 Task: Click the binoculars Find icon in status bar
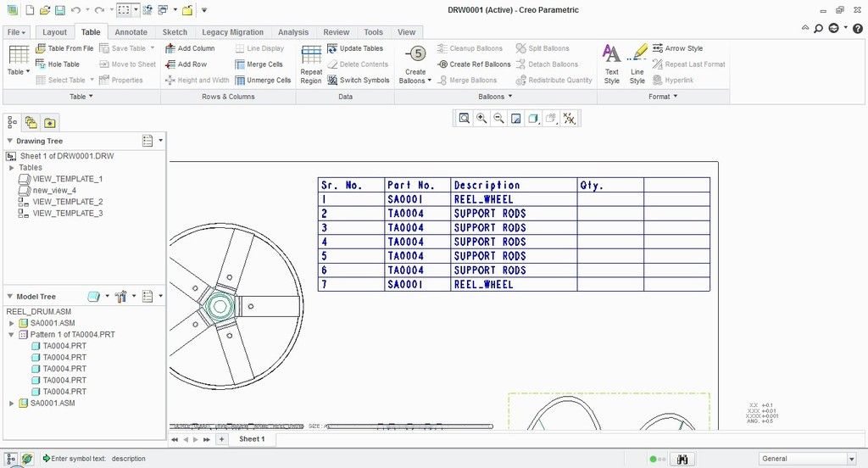[x=682, y=460]
